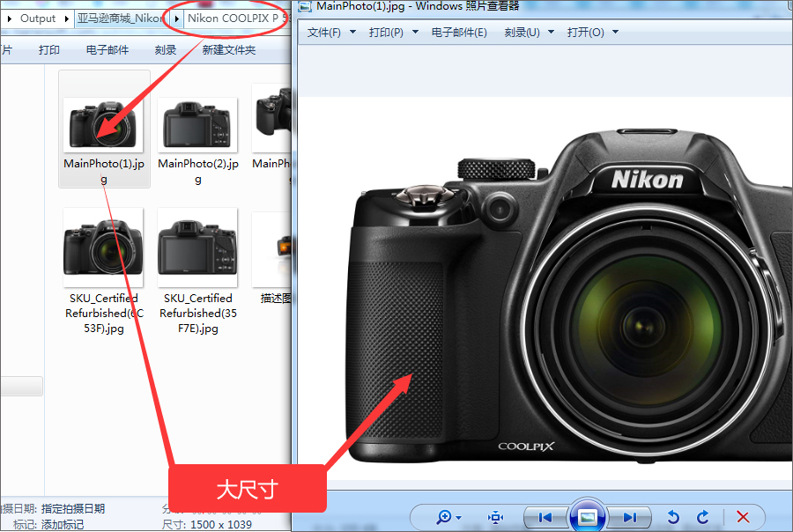This screenshot has width=793, height=532.
Task: Start the slideshow from the center button
Action: point(587,517)
